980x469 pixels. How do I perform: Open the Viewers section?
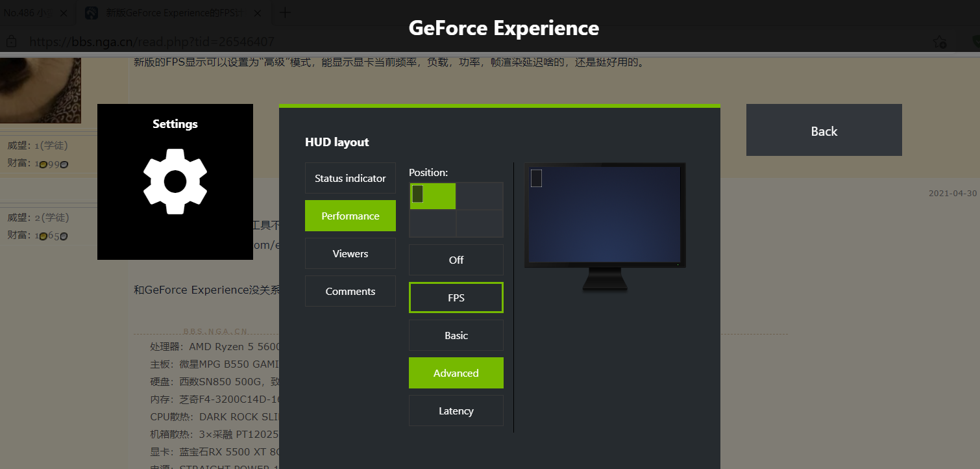click(x=350, y=253)
